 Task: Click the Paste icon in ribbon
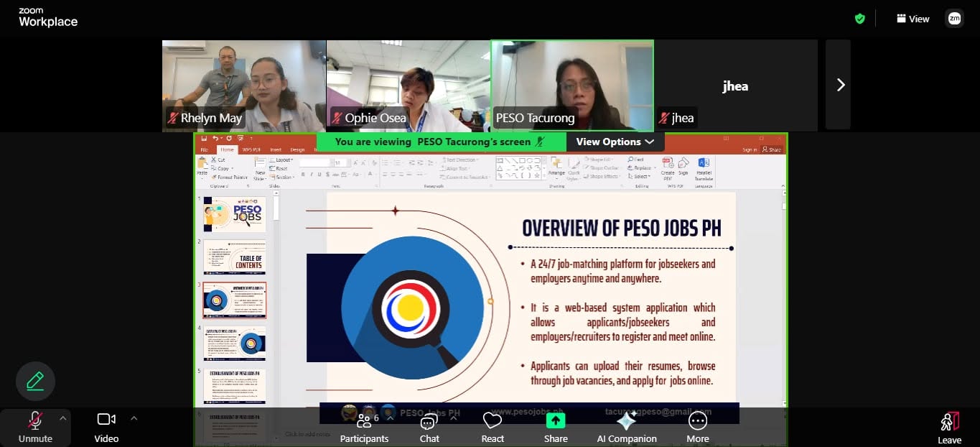click(202, 164)
